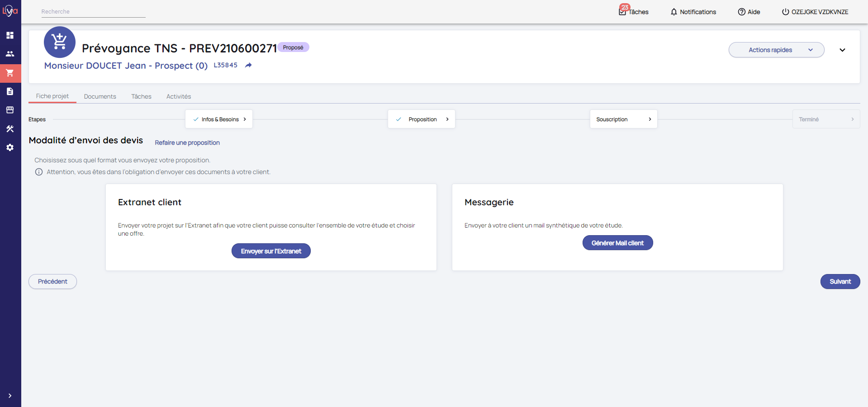Collapse the project header chevron
The height and width of the screenshot is (407, 868).
842,50
